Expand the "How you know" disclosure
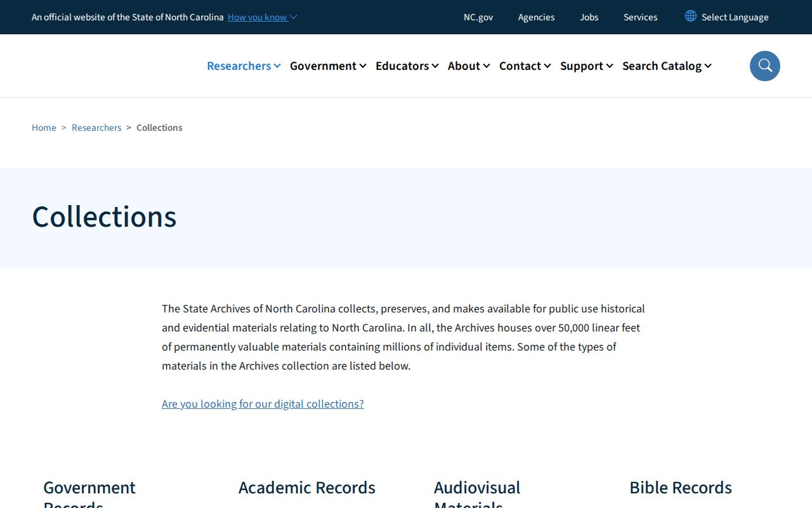The width and height of the screenshot is (812, 508). pyautogui.click(x=262, y=17)
